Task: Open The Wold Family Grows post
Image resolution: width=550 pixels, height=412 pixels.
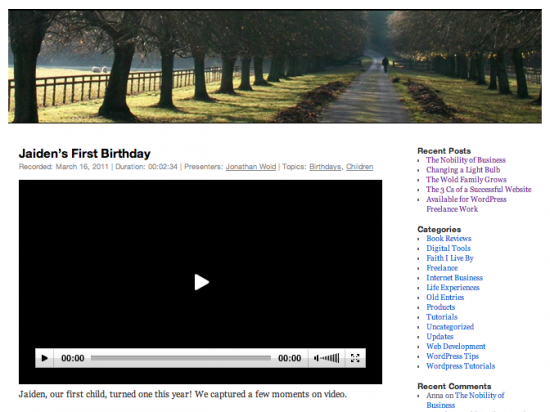Action: [466, 180]
